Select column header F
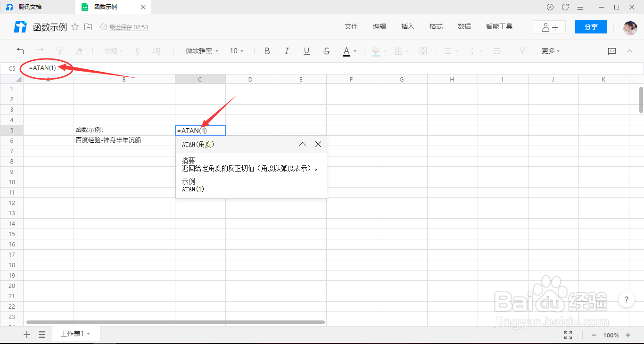This screenshot has height=344, width=644. click(351, 79)
